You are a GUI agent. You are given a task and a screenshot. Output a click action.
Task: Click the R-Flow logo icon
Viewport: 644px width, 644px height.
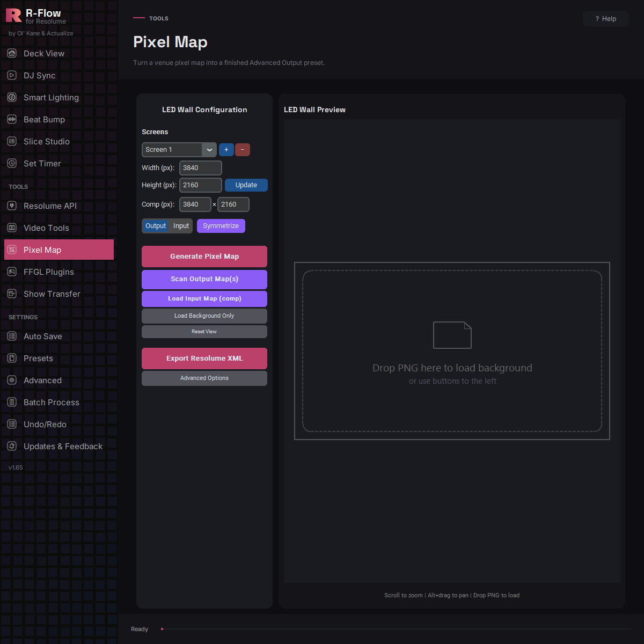(x=13, y=15)
